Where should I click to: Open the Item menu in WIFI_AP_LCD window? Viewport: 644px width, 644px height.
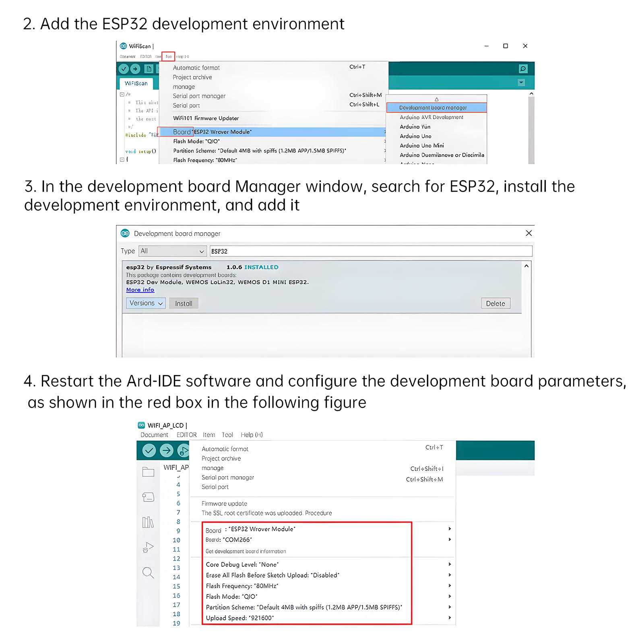[x=209, y=435]
